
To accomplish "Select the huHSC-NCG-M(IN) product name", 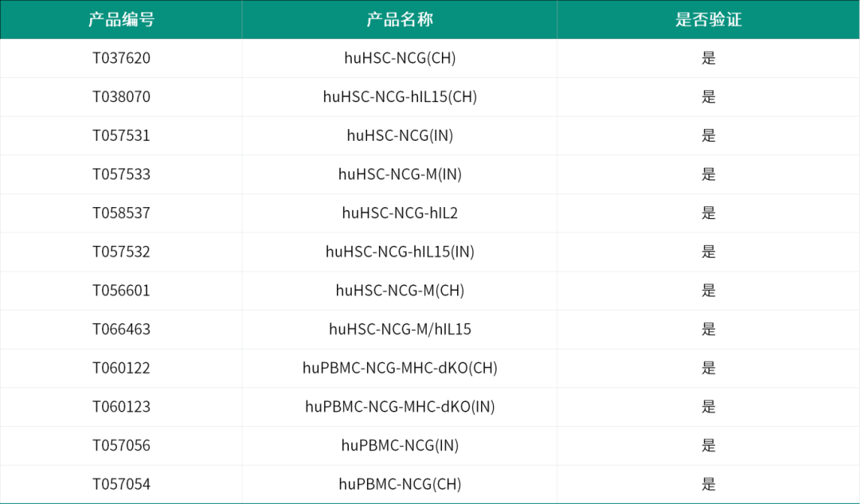I will click(400, 174).
